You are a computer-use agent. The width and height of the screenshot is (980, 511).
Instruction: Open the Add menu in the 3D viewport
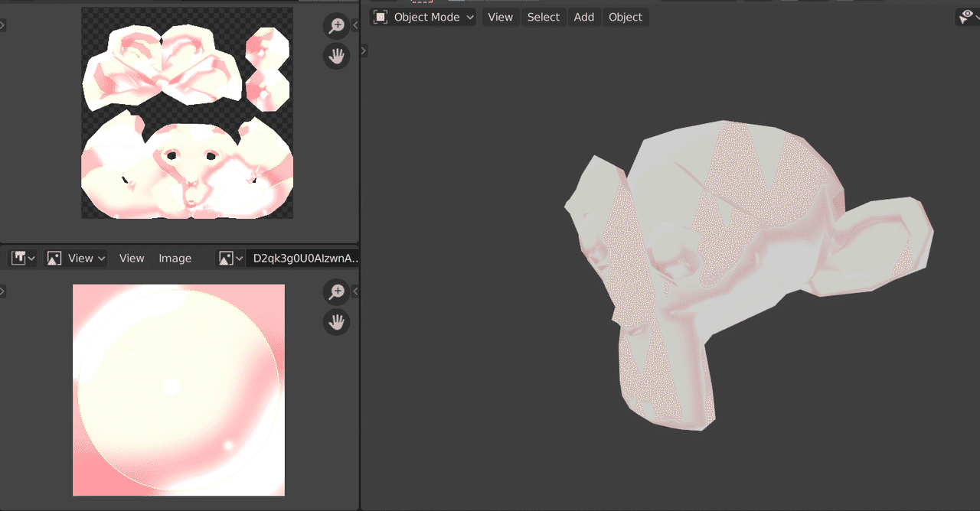point(584,17)
